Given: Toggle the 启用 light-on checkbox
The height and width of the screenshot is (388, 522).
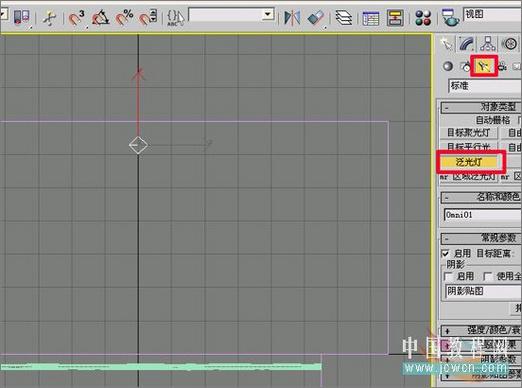Looking at the screenshot, I should click(445, 254).
